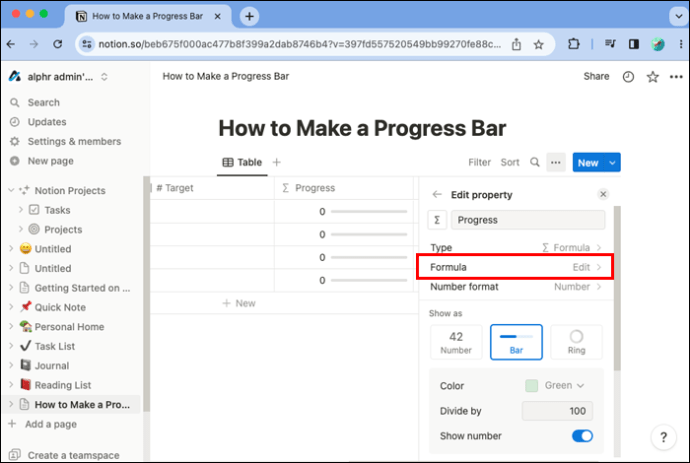Collapse the Notion Projects tree
The image size is (690, 463).
[11, 191]
